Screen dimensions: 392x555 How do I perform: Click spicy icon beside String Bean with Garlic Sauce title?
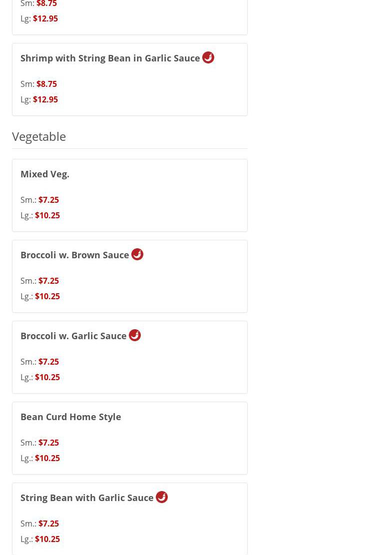click(162, 497)
